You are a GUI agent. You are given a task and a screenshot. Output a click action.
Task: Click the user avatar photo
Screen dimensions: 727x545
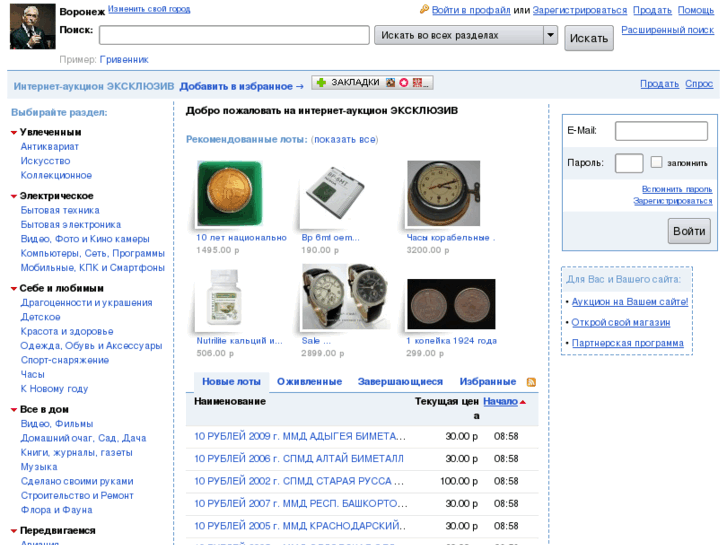pyautogui.click(x=32, y=26)
